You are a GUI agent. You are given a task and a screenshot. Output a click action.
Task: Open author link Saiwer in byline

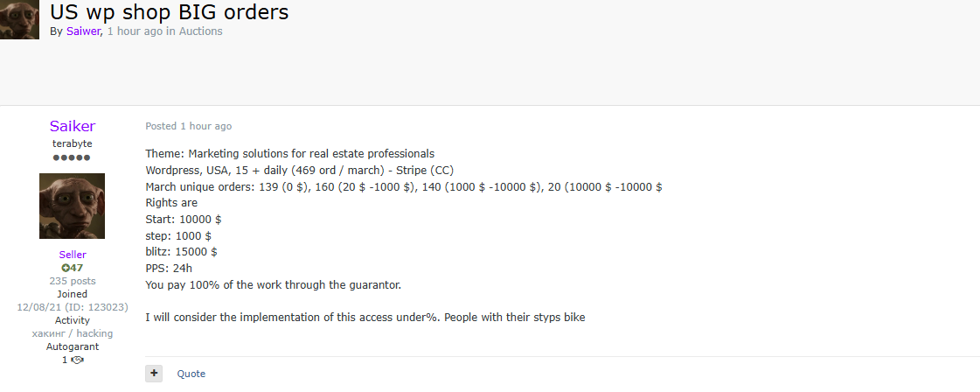point(84,31)
